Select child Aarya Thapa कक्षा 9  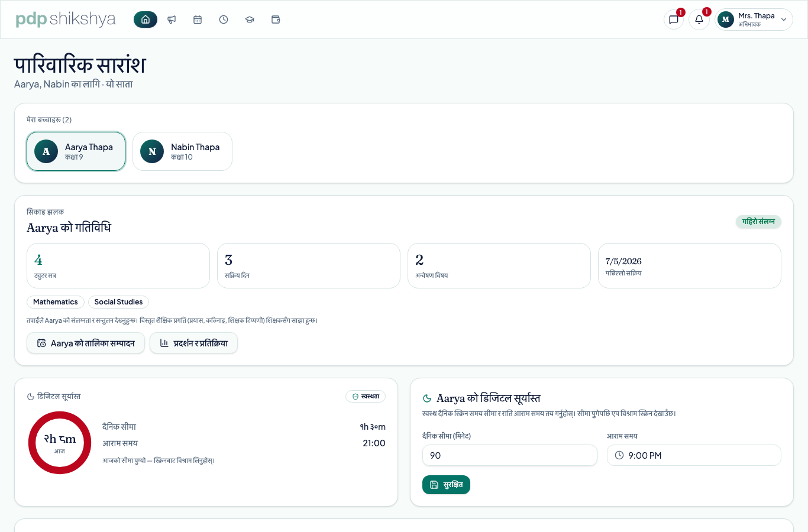[76, 151]
